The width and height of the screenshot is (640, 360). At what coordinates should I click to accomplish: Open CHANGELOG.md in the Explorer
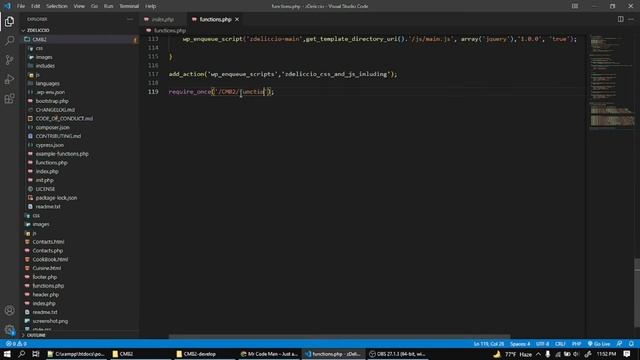[x=55, y=110]
